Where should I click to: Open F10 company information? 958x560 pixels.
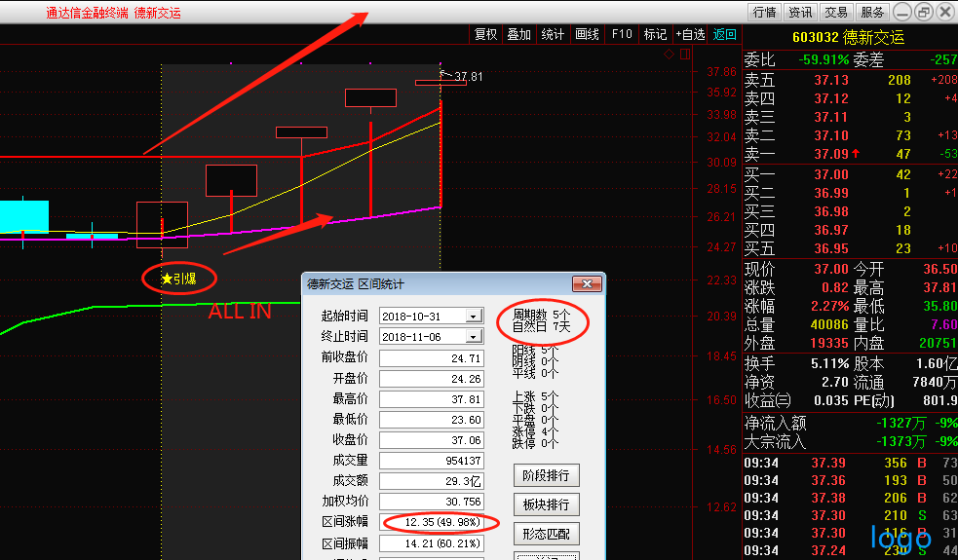(x=622, y=34)
